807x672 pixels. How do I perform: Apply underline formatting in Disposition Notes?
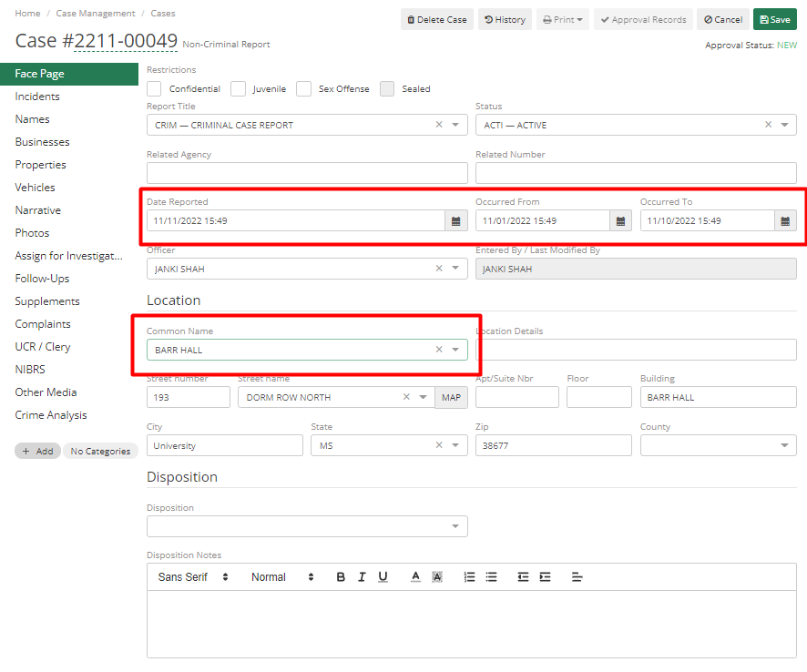[x=383, y=576]
